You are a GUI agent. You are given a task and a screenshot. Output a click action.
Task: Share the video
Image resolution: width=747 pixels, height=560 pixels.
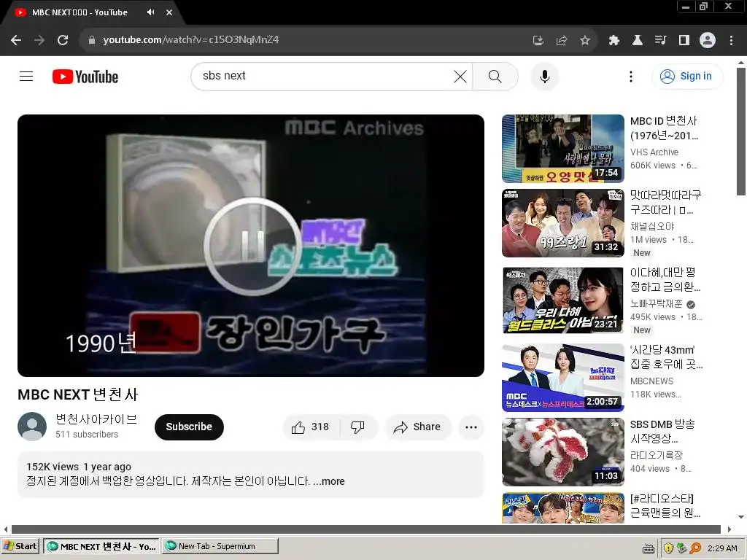click(417, 427)
